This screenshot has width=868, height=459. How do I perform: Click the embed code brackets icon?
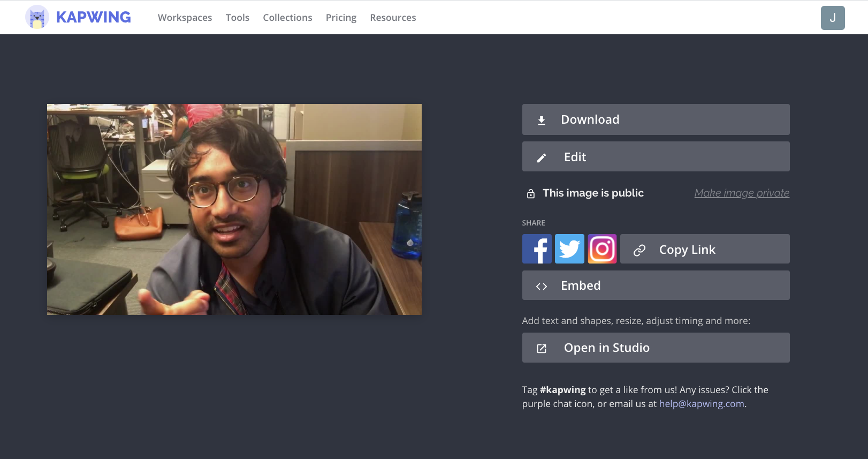coord(542,287)
